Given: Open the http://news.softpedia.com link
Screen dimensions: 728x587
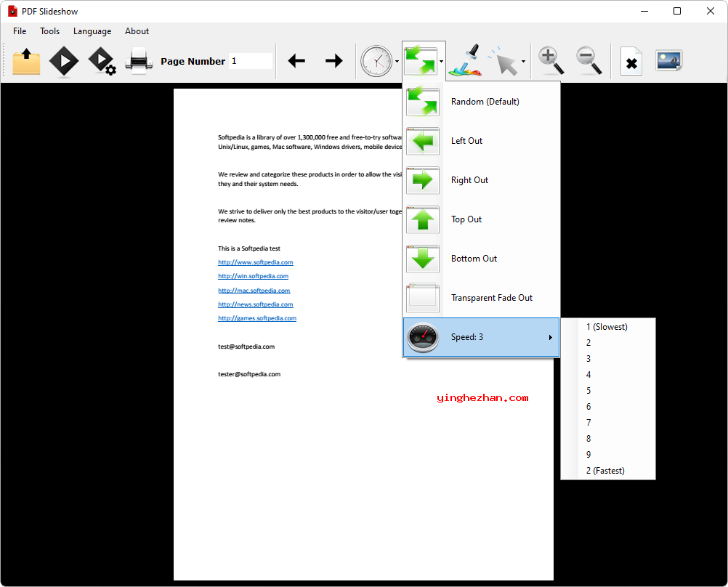Looking at the screenshot, I should (x=256, y=304).
